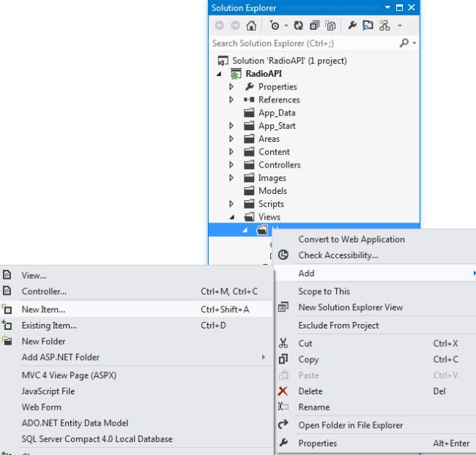Image resolution: width=476 pixels, height=455 pixels.
Task: Select Existing Item... menu entry
Action: pyautogui.click(x=136, y=326)
